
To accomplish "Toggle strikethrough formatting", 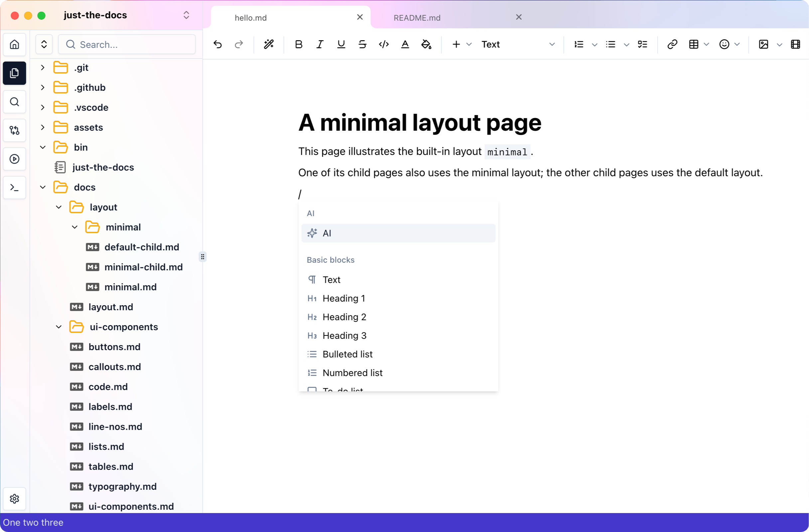I will click(362, 44).
